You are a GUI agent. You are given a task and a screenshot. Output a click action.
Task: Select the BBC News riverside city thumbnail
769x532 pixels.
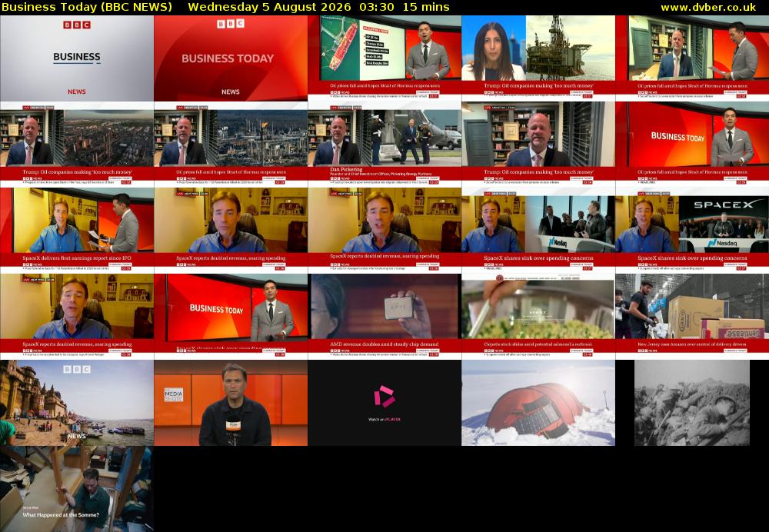[76, 403]
